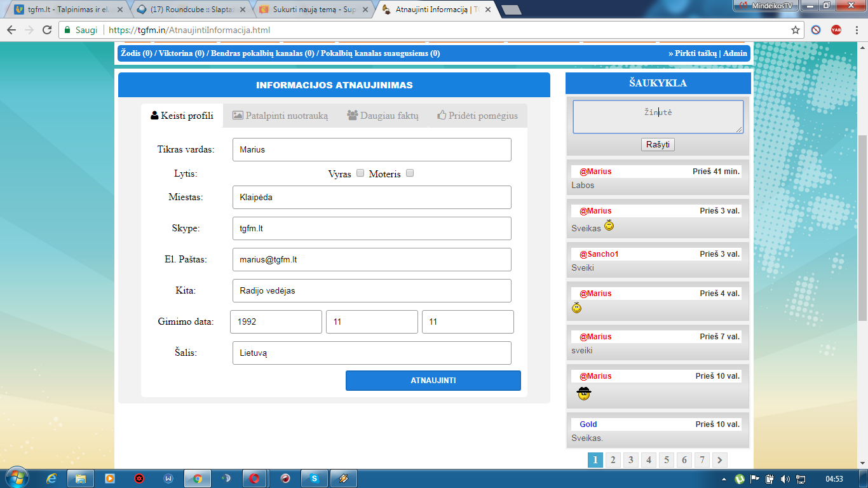Switch to the Patalpinti nuotrauką tab
The width and height of the screenshot is (868, 488).
(x=280, y=116)
